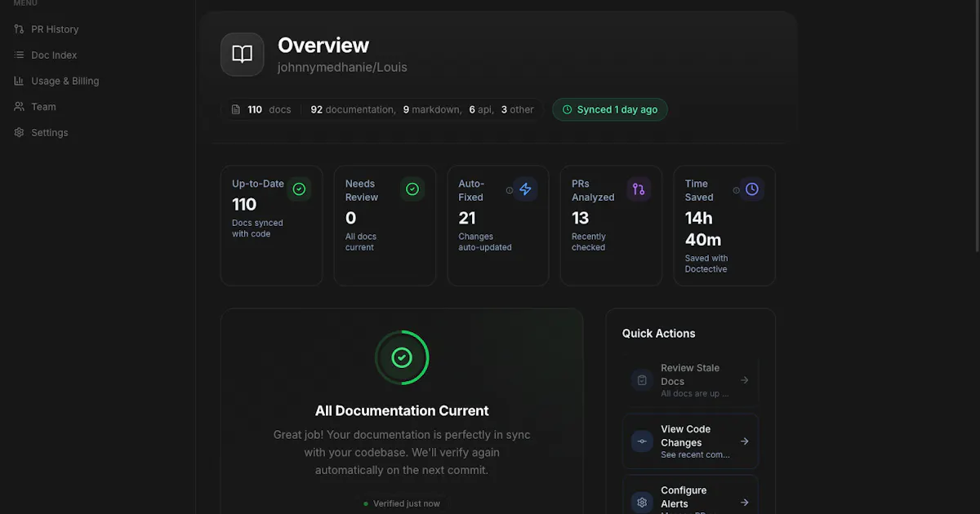Viewport: 980px width, 514px height.
Task: Click the circular progress checkmark indicator
Action: 402,357
